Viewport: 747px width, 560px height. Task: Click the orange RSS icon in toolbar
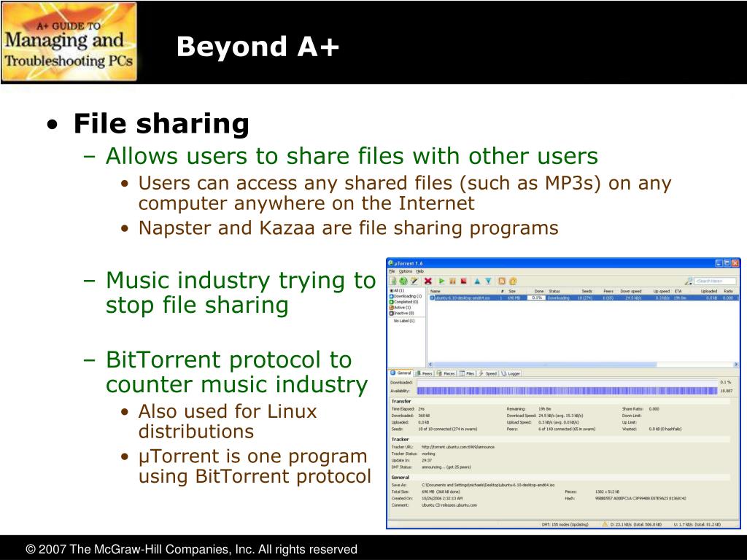point(502,281)
